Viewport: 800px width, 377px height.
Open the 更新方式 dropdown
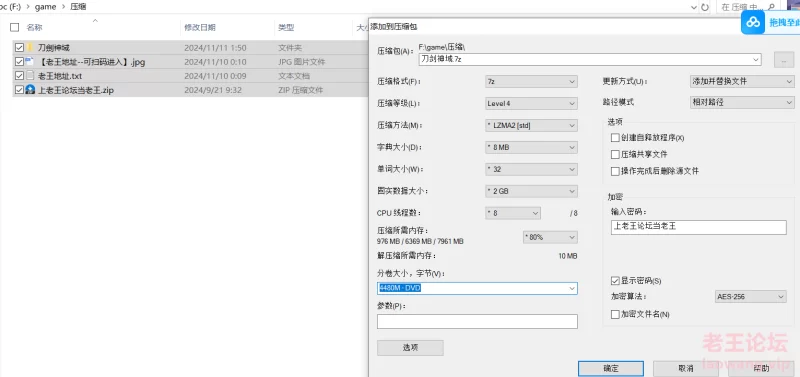coord(742,82)
